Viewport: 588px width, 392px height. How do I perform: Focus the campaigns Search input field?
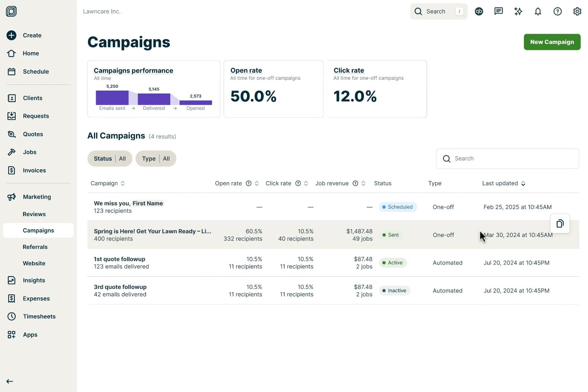click(507, 159)
